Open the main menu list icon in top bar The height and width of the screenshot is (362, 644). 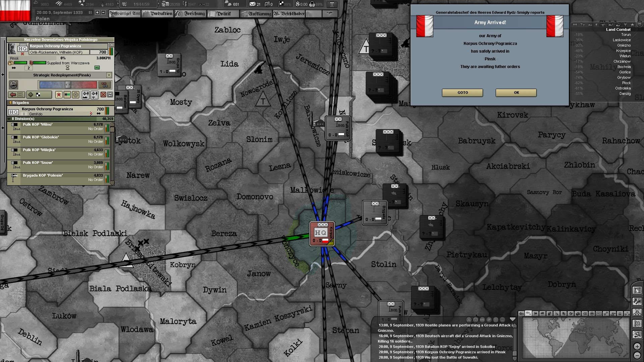point(332,4)
